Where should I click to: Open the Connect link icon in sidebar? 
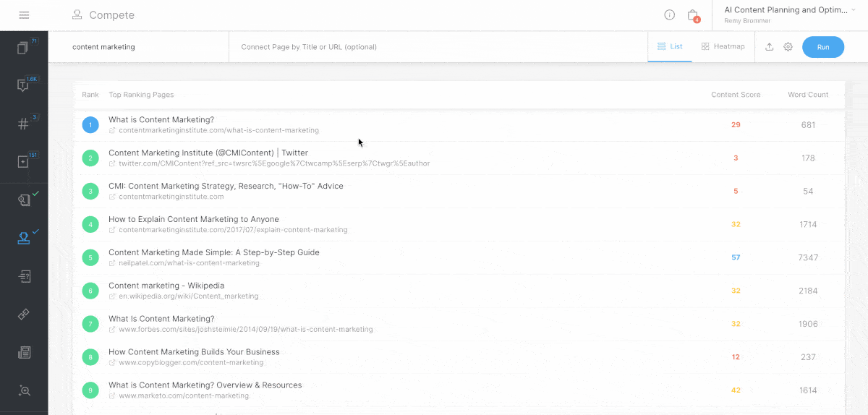(x=24, y=315)
